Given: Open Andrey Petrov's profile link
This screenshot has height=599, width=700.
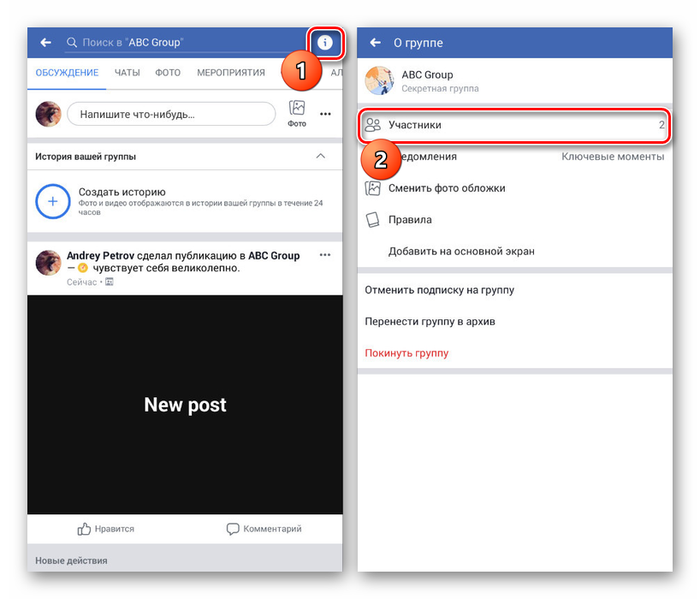Looking at the screenshot, I should [x=100, y=256].
